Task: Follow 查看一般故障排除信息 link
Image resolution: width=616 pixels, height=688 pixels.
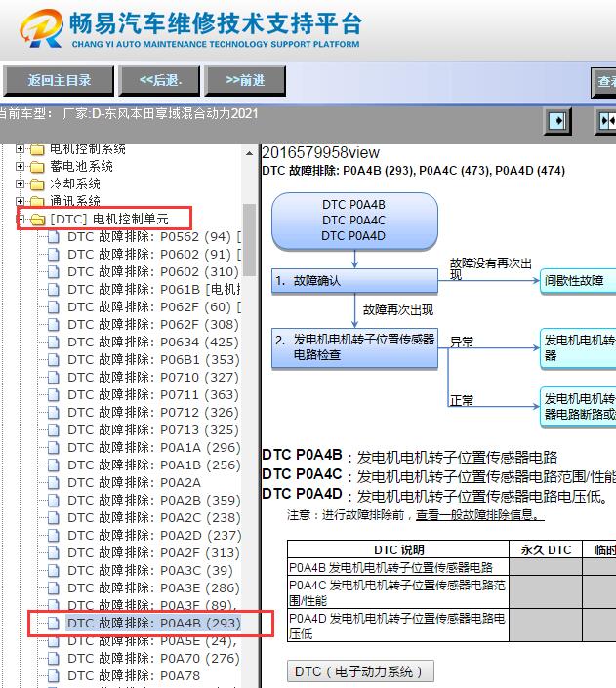Action: [x=480, y=514]
